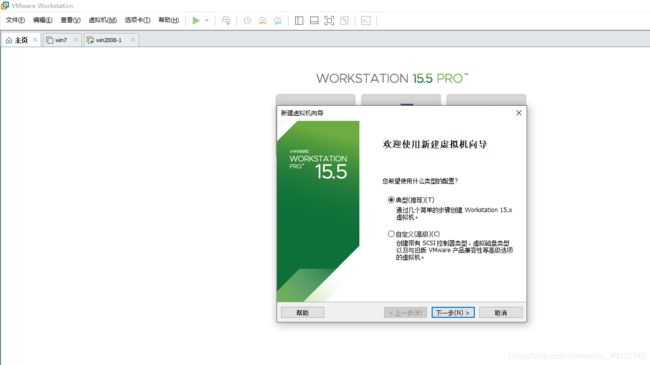Image resolution: width=650 pixels, height=365 pixels.
Task: Click the WORKSTATION 15.5 PRO heading text
Action: pyautogui.click(x=392, y=78)
